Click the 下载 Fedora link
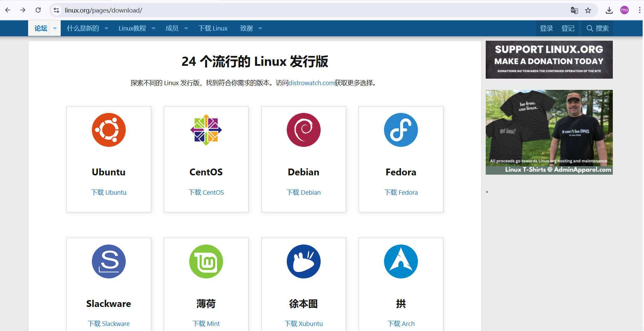Screen dimensions: 644x331 tap(401, 192)
